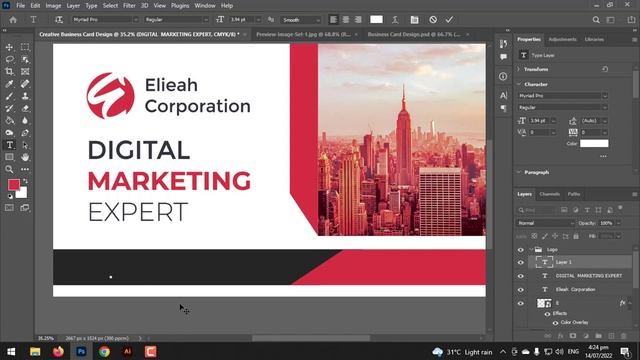
Task: Left align text
Action: [x=333, y=20]
